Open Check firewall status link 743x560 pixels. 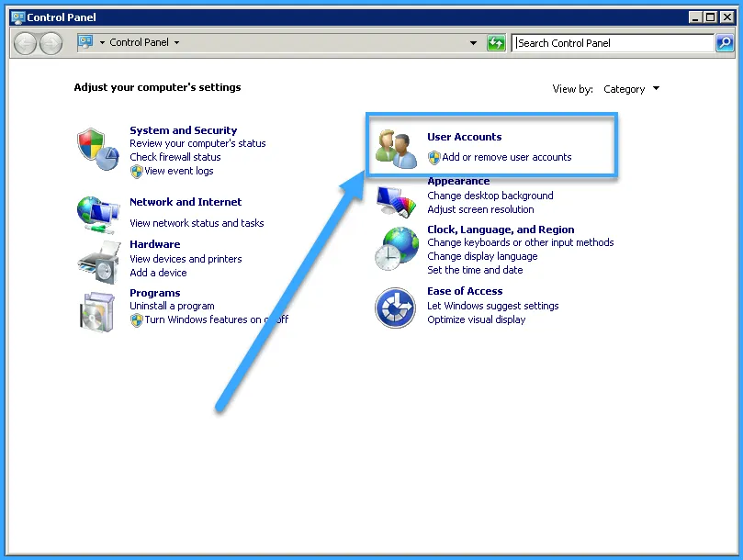[x=174, y=157]
